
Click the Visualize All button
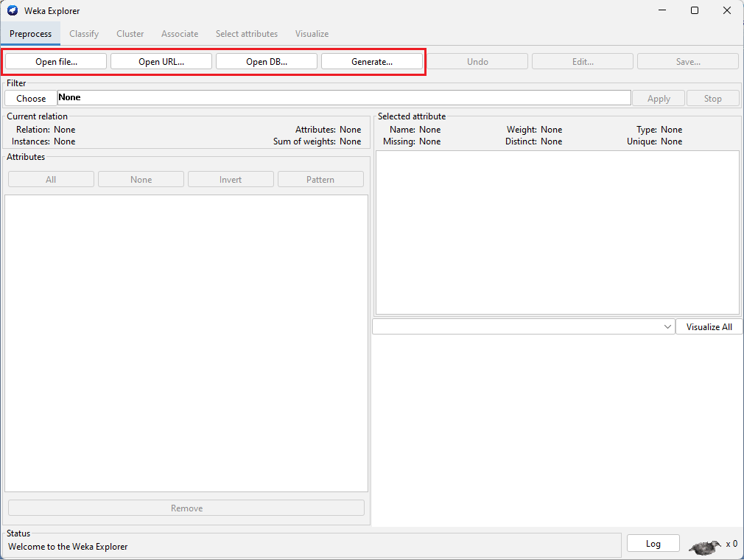point(709,326)
